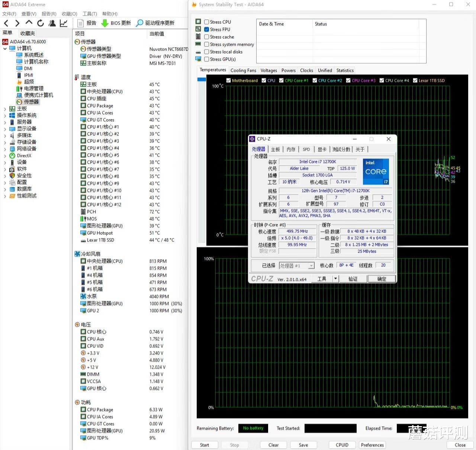Click the Preferences button
The width and height of the screenshot is (476, 450).
tap(372, 445)
